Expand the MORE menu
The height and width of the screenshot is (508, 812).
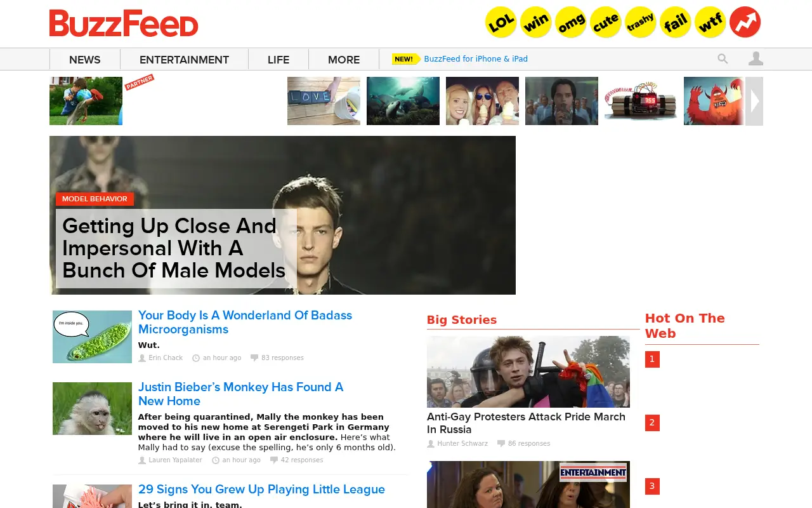point(344,60)
